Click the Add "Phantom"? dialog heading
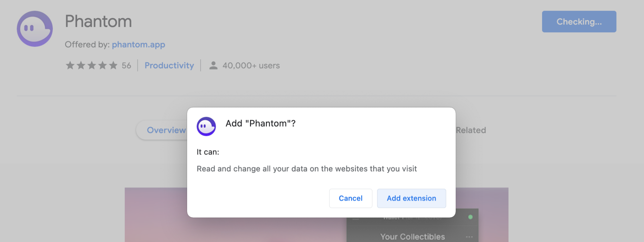 (x=260, y=124)
